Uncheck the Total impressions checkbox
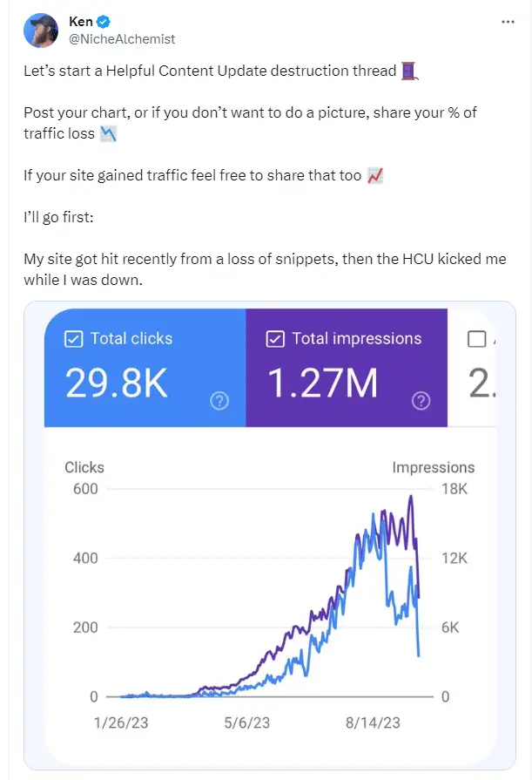The image size is (532, 780). (x=275, y=339)
